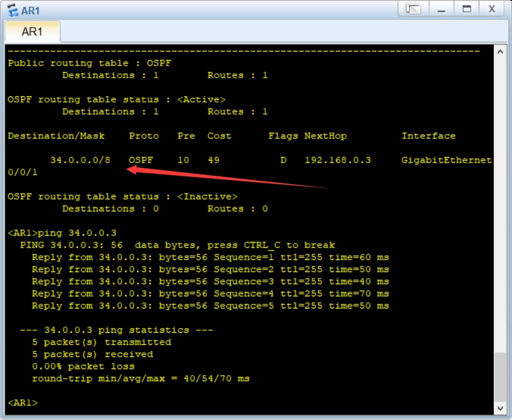Click the cost value 49
The height and width of the screenshot is (420, 512).
(x=213, y=160)
